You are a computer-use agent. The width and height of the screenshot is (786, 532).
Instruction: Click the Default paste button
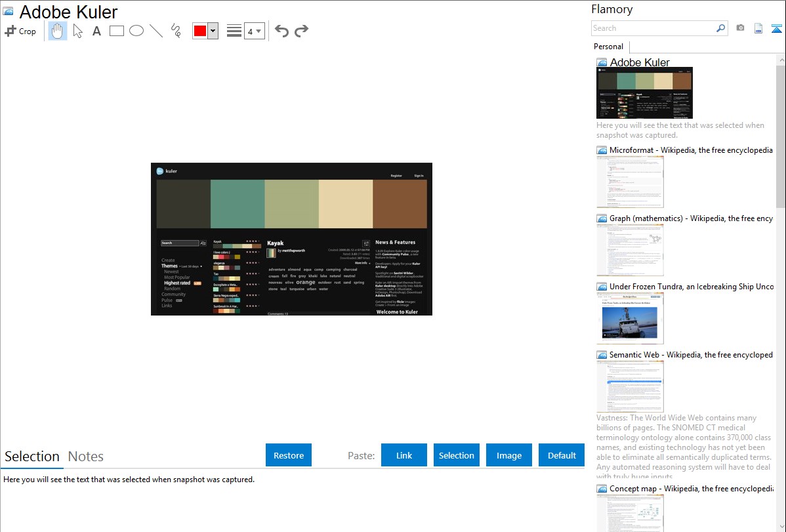point(562,455)
